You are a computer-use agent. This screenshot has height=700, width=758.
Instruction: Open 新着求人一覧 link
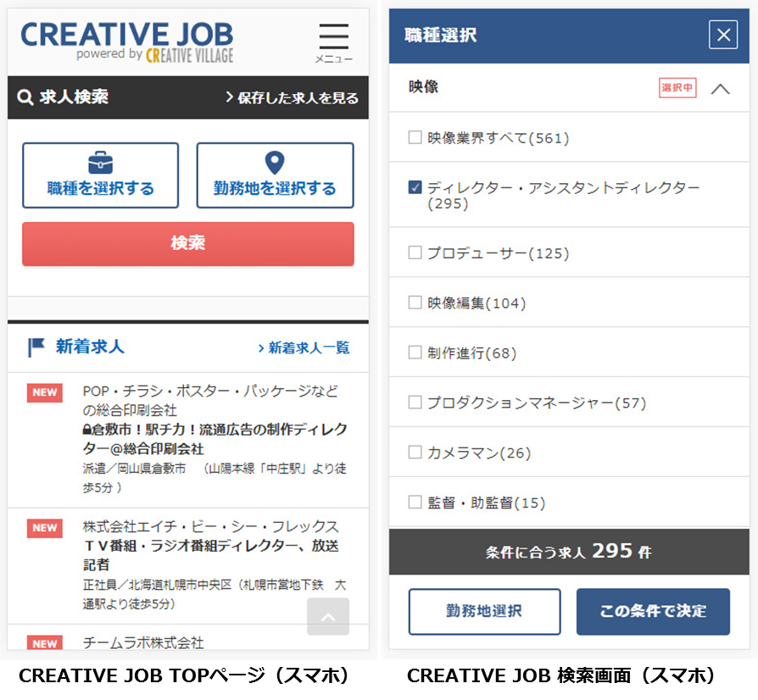(x=304, y=347)
